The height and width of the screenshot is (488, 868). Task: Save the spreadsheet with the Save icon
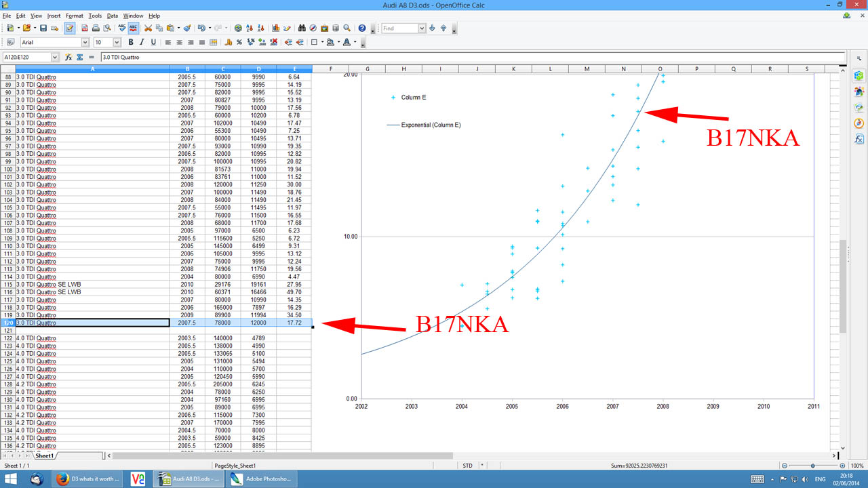43,28
